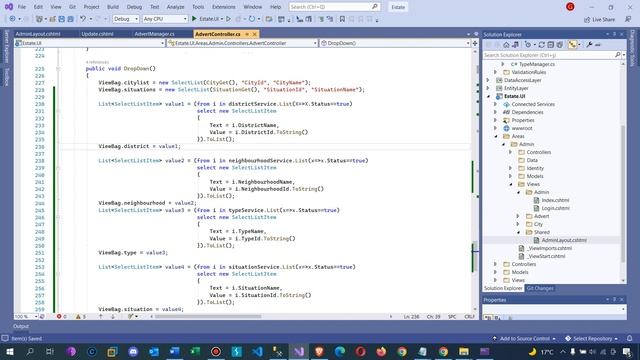Open the zoom level 100% dropdown
The width and height of the screenshot is (640, 360).
[x=26, y=316]
